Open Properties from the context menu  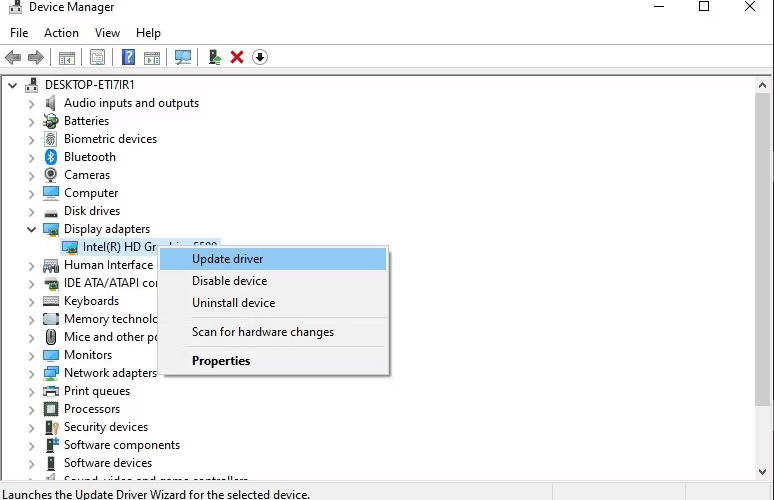[x=273, y=361]
